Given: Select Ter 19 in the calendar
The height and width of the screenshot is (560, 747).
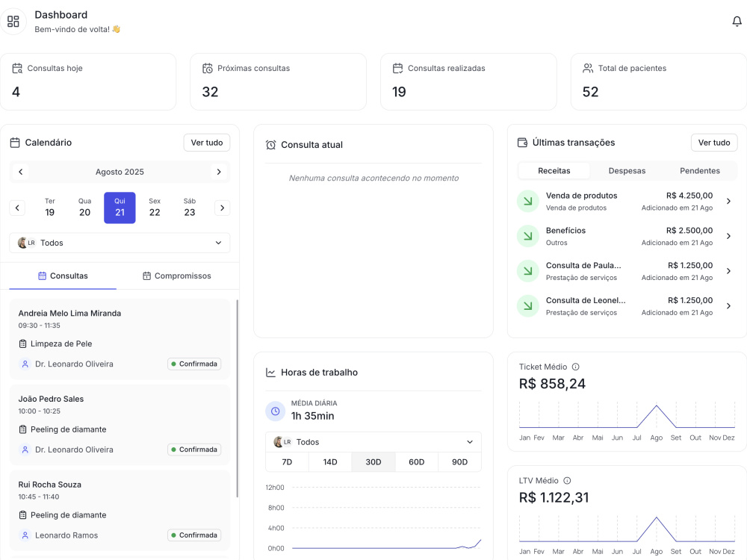Looking at the screenshot, I should (x=50, y=208).
